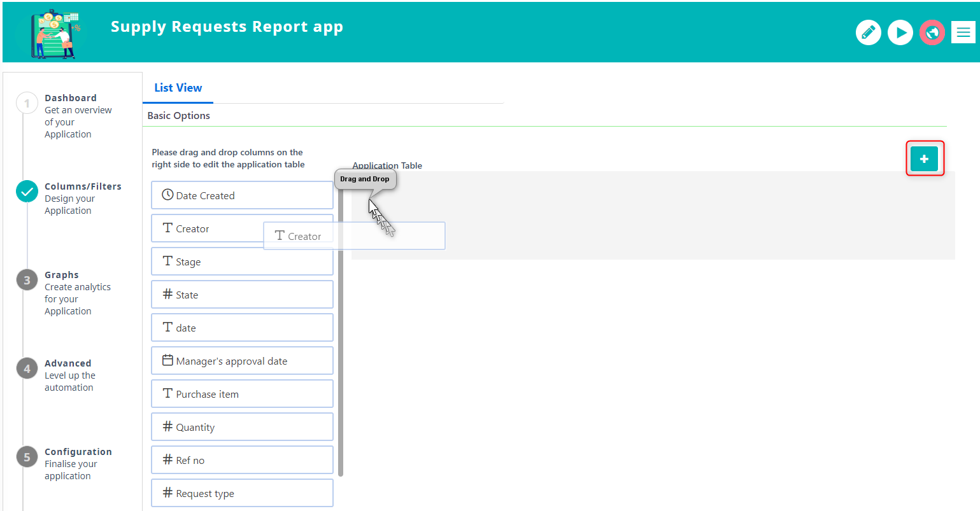Select the step 4 Advanced circle
Screen dimensions: 980x511
click(27, 368)
